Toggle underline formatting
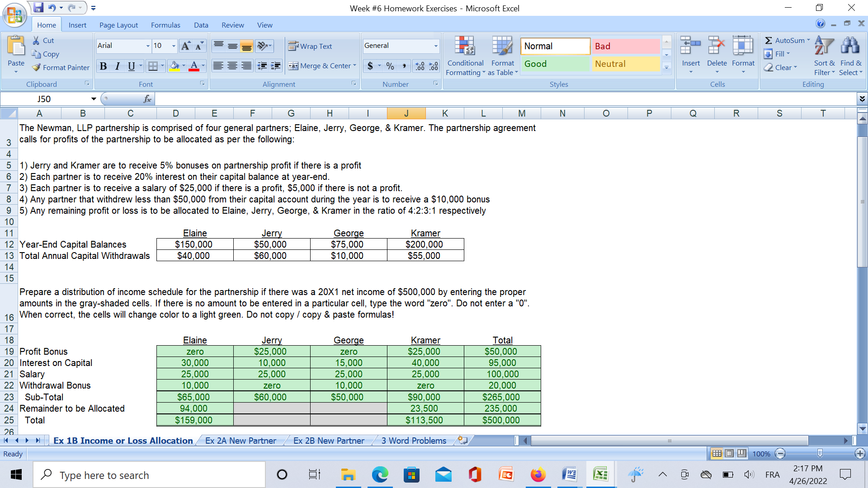 pos(130,66)
